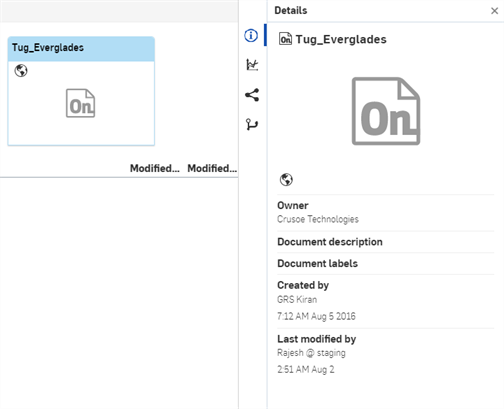
Task: Click the public globe icon on document card
Action: pos(21,71)
